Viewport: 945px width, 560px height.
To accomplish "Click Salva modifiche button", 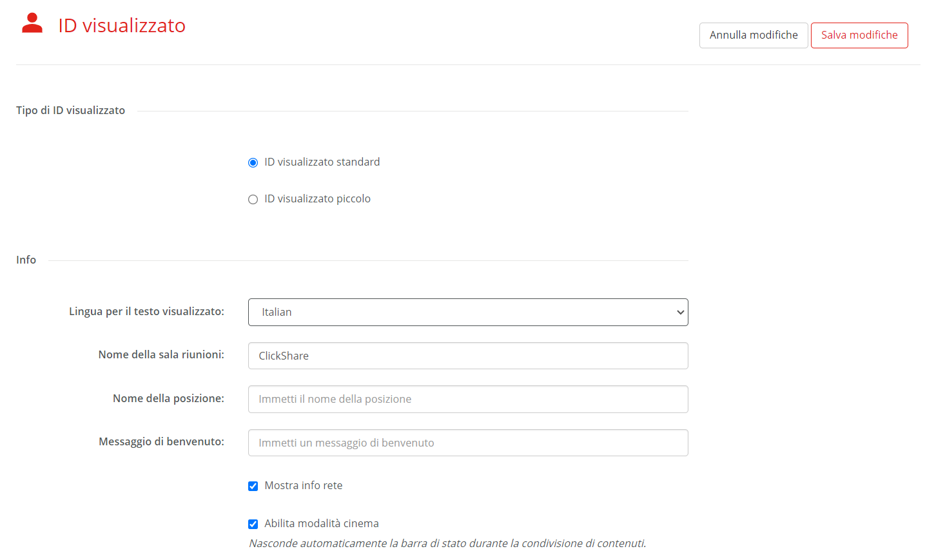I will (859, 35).
